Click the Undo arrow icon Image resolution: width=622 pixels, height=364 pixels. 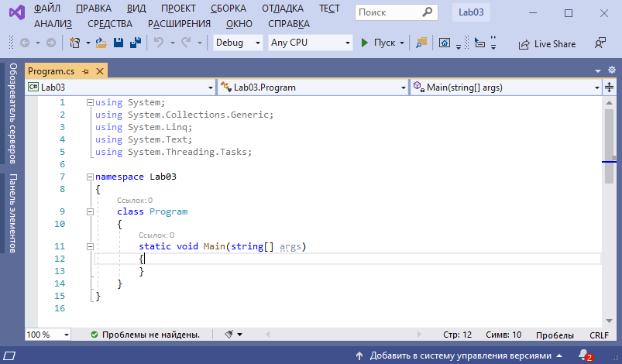coord(159,42)
